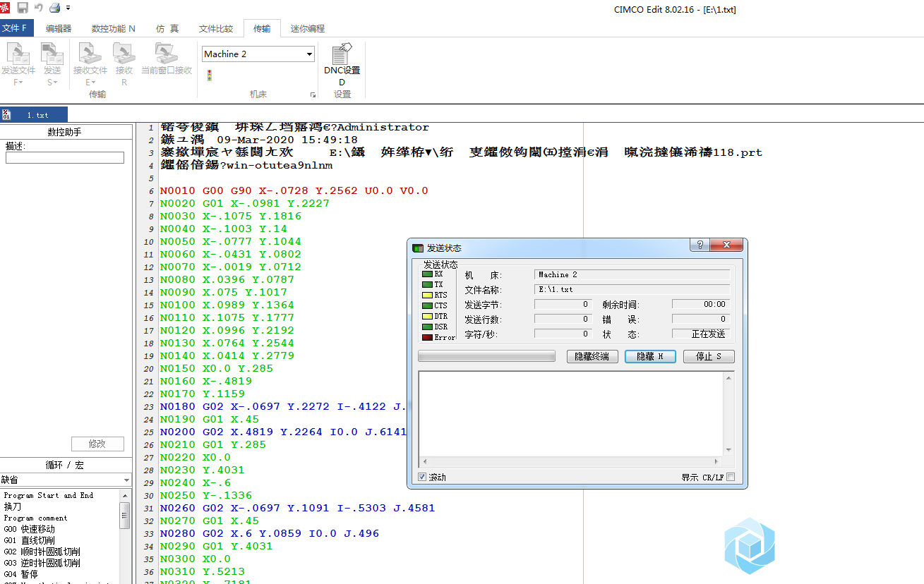924x584 pixels.
Task: Click the 隐藏 H button
Action: [651, 356]
